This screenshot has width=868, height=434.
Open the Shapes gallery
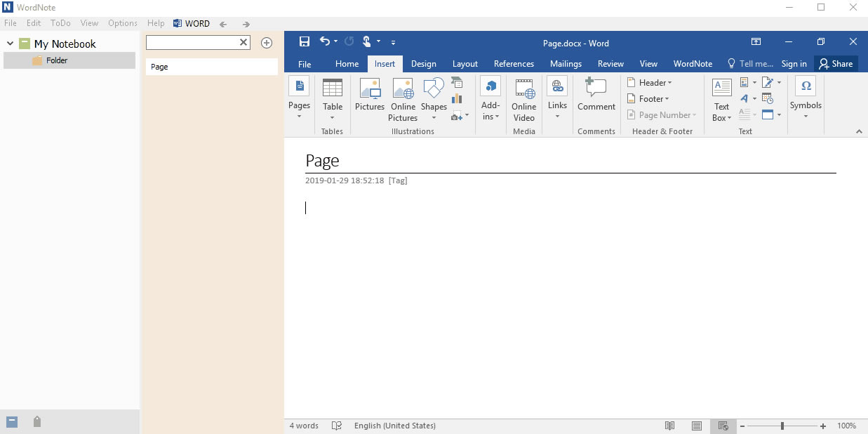coord(434,98)
